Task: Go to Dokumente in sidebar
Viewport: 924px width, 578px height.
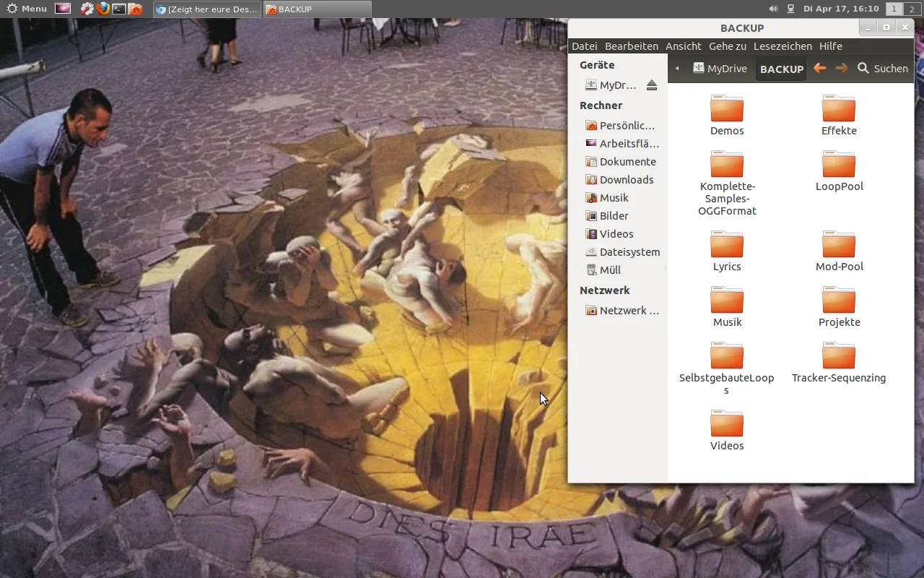Action: click(x=622, y=162)
